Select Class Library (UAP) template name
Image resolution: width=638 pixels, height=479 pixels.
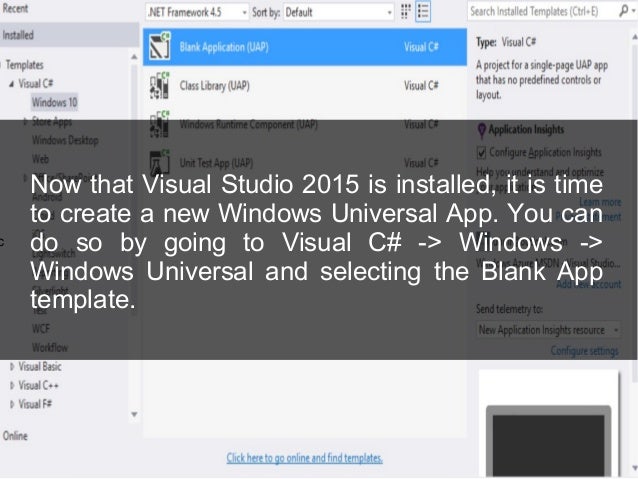pyautogui.click(x=214, y=85)
